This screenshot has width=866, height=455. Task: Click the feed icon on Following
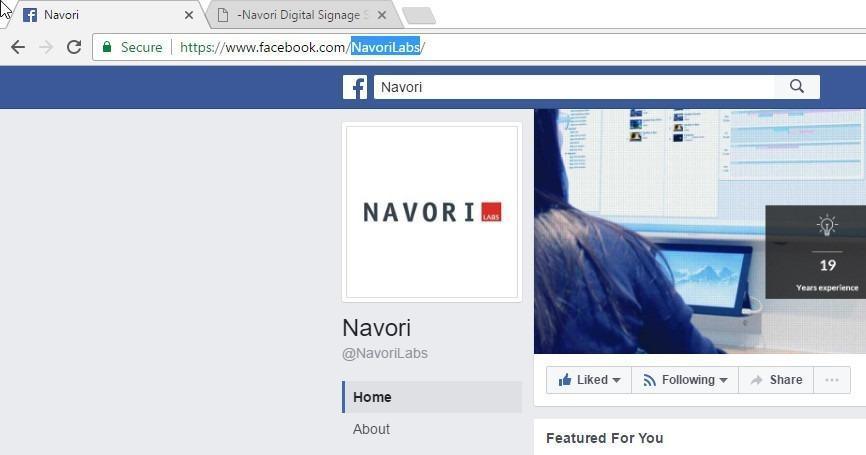coord(650,380)
